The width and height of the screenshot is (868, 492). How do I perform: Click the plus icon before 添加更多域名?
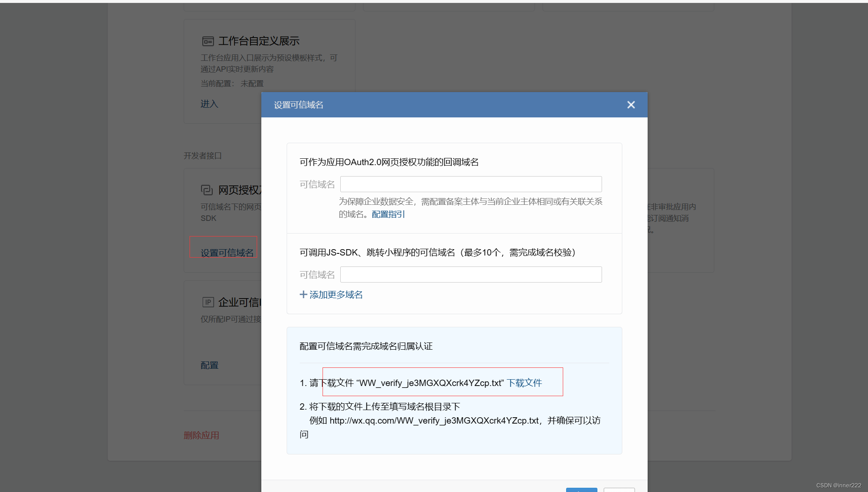click(x=303, y=294)
